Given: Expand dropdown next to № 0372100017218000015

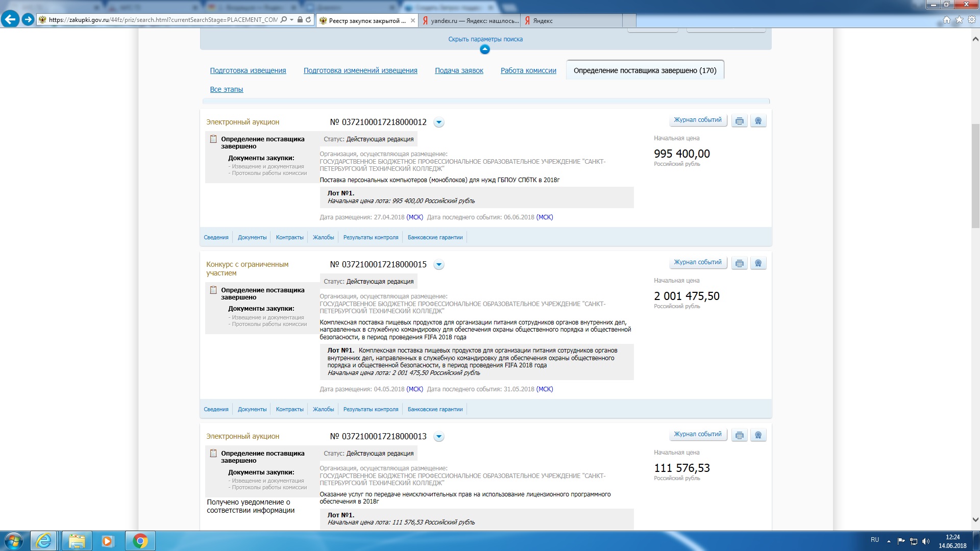Looking at the screenshot, I should click(439, 265).
